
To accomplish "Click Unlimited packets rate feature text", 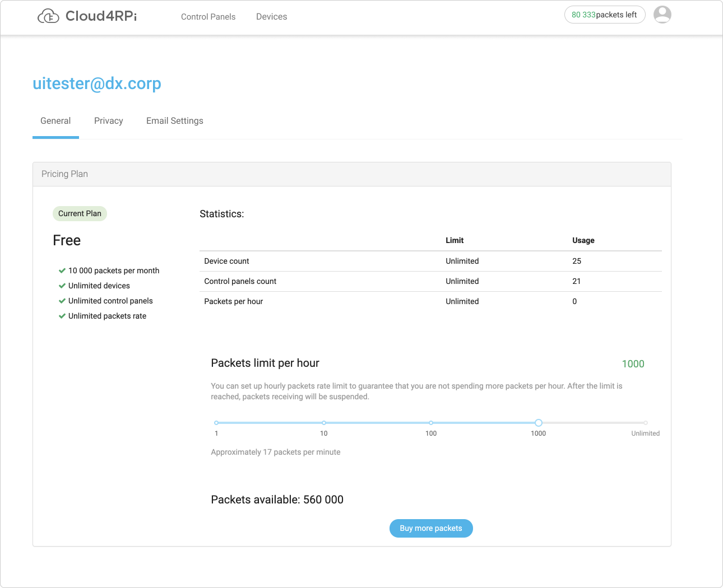I will pos(107,316).
